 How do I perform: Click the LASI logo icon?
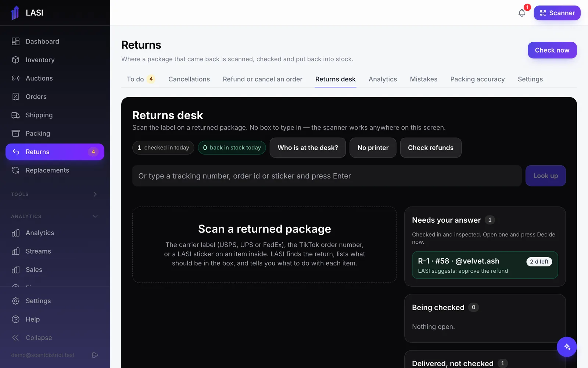[x=15, y=13]
